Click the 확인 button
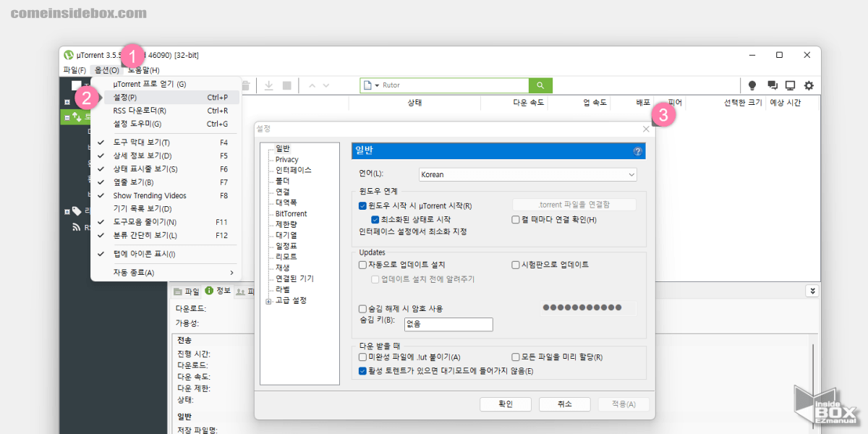The width and height of the screenshot is (868, 434). coord(506,404)
